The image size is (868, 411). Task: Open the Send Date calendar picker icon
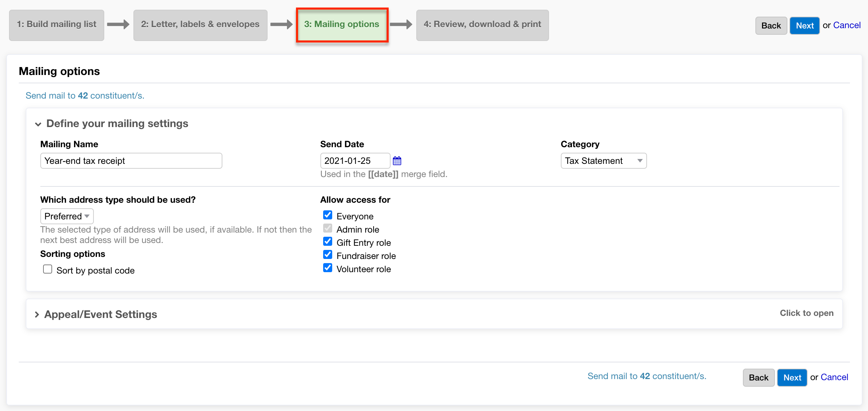click(397, 161)
